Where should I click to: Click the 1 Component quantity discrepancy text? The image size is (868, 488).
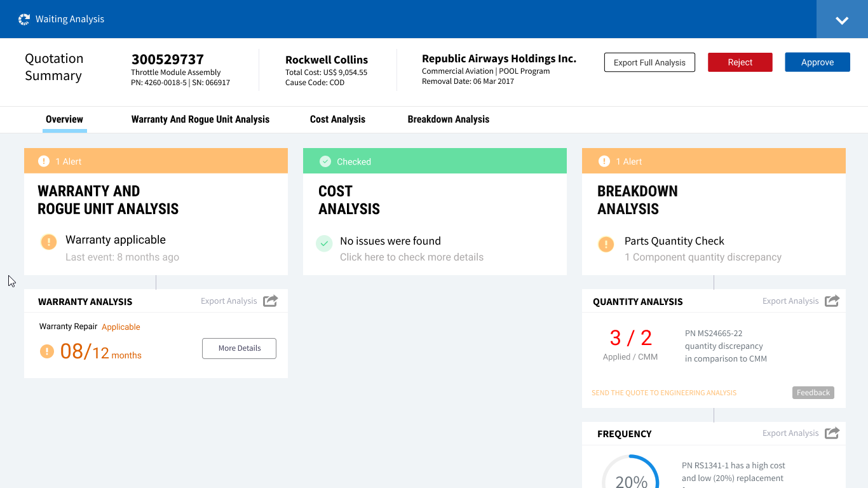703,257
